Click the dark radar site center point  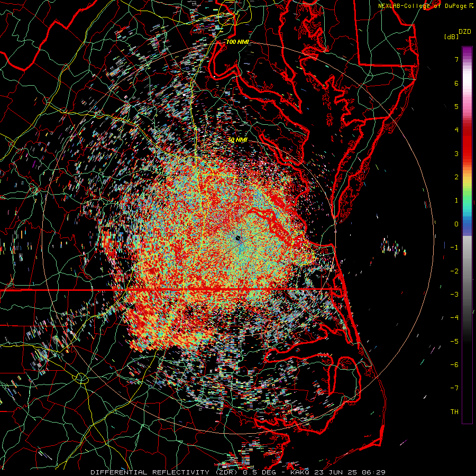coord(239,237)
